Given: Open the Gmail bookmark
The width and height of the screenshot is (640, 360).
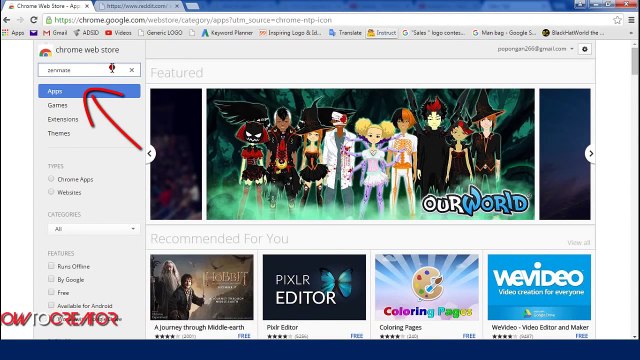Looking at the screenshot, I should 55,33.
